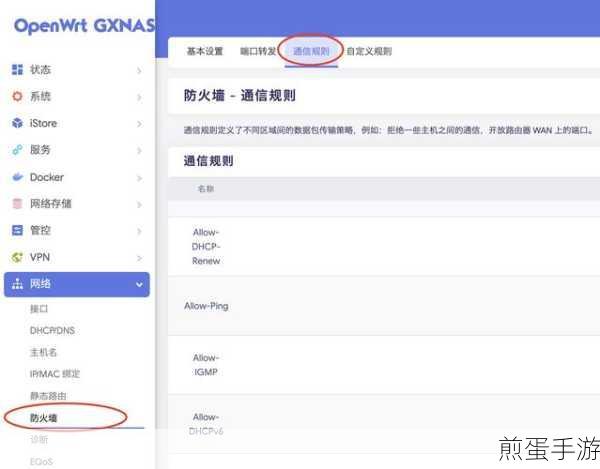
Task: Click the 系统 system gear icon
Action: (x=17, y=96)
